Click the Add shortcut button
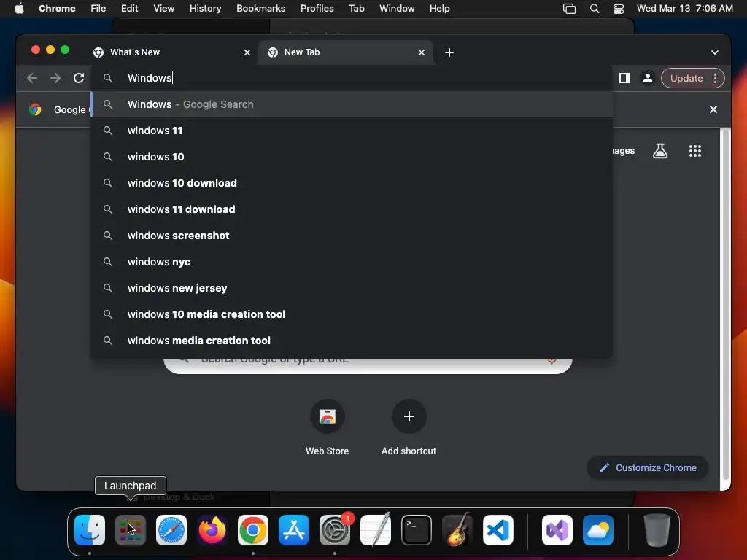The height and width of the screenshot is (560, 747). pyautogui.click(x=409, y=427)
